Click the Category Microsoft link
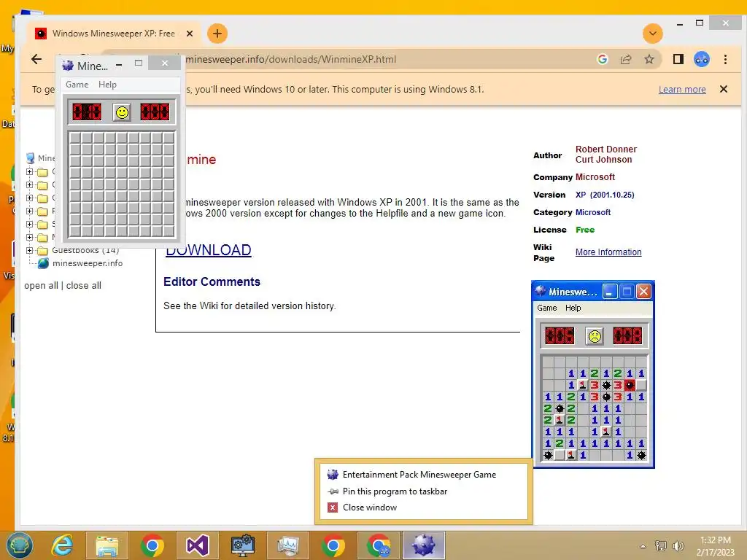This screenshot has width=747, height=560. pos(592,212)
